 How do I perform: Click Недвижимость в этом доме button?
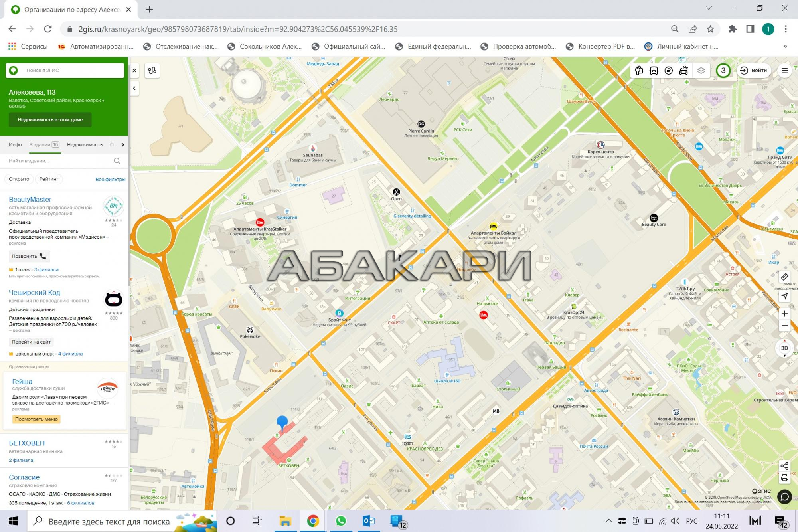(50, 119)
